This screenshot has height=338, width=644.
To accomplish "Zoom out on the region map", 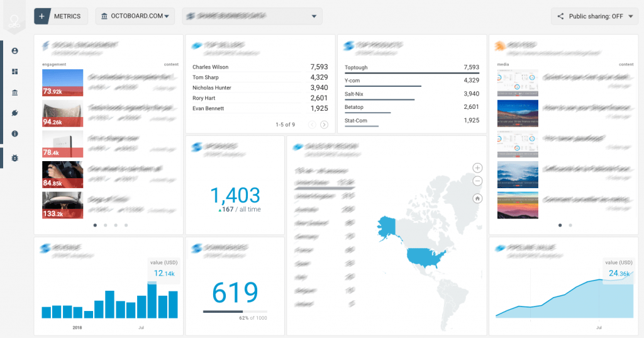I will coord(477,181).
